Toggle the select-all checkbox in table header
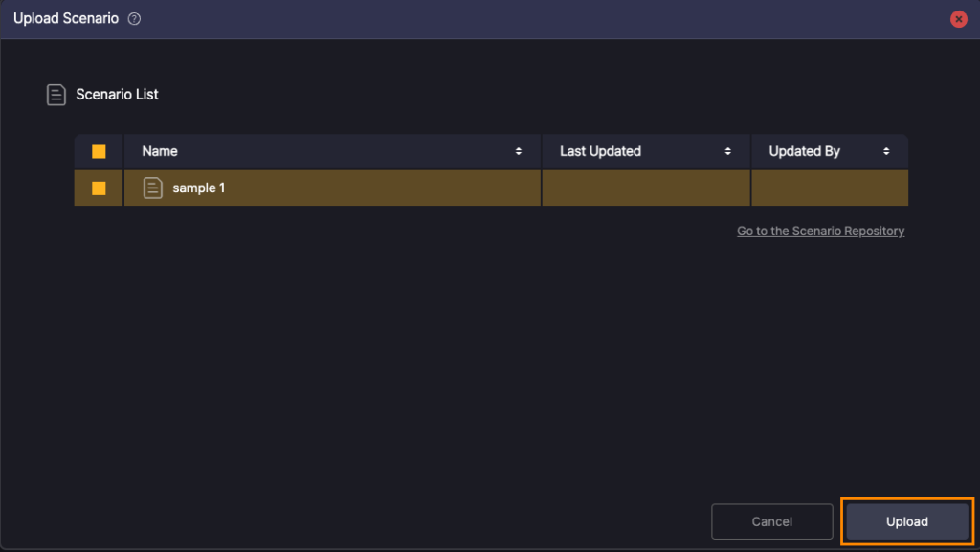Screen dimensions: 980x552 click(99, 151)
